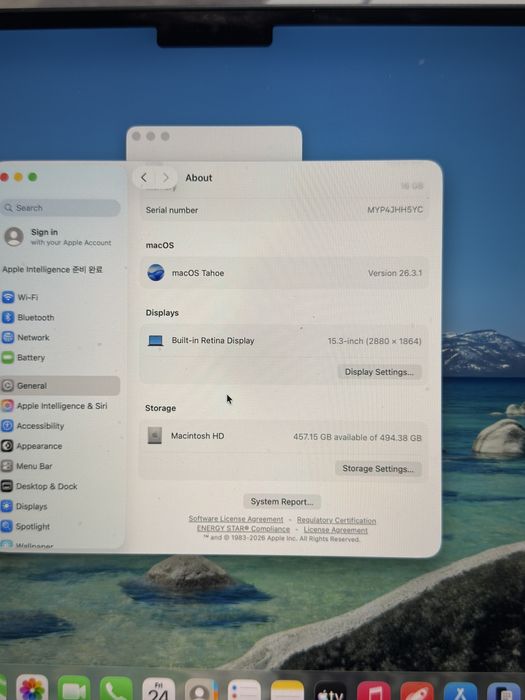Screen dimensions: 525x700
Task: Open Accessibility settings
Action: pos(33,426)
